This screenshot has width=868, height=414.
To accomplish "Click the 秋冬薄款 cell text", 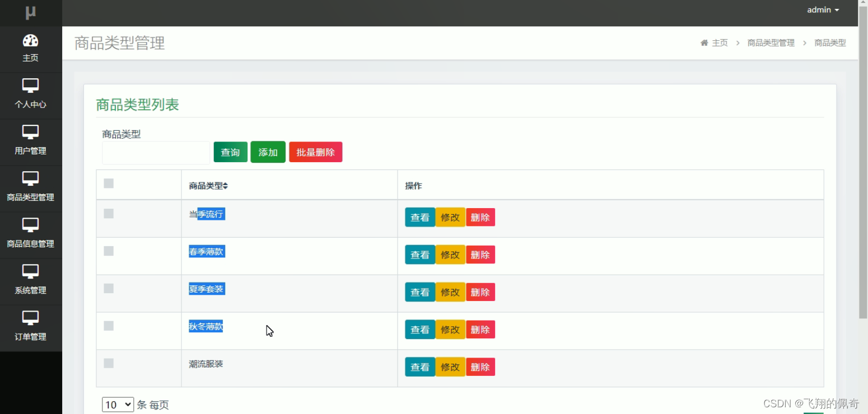I will [x=206, y=327].
